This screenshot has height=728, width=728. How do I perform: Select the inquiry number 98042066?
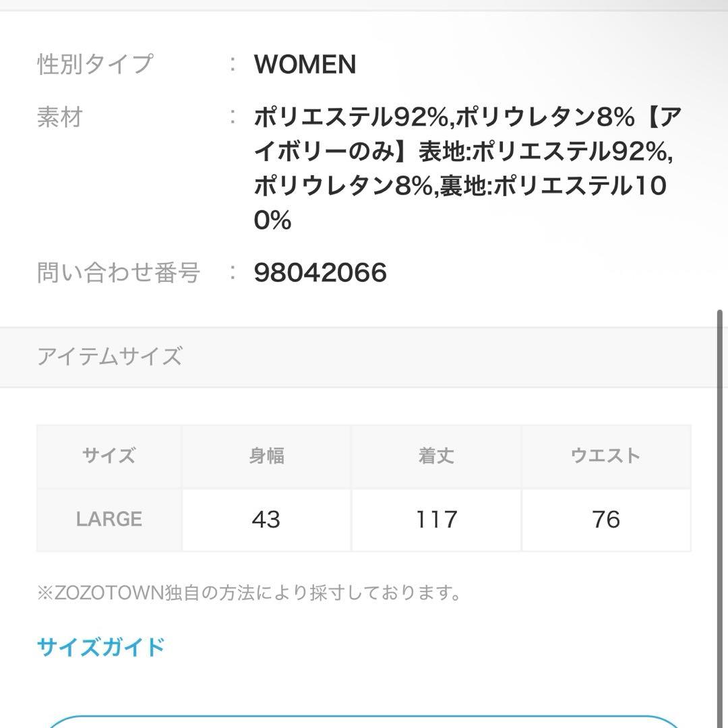click(319, 273)
